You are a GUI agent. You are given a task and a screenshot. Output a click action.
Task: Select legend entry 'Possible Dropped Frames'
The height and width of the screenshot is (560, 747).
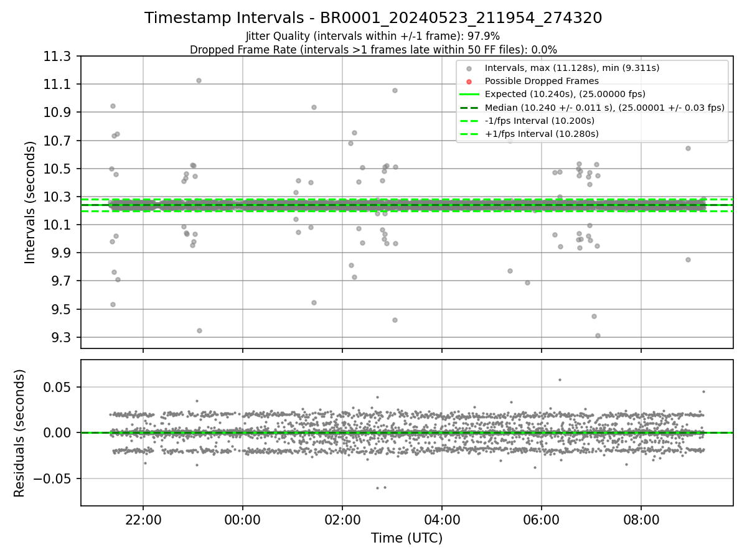pos(542,81)
